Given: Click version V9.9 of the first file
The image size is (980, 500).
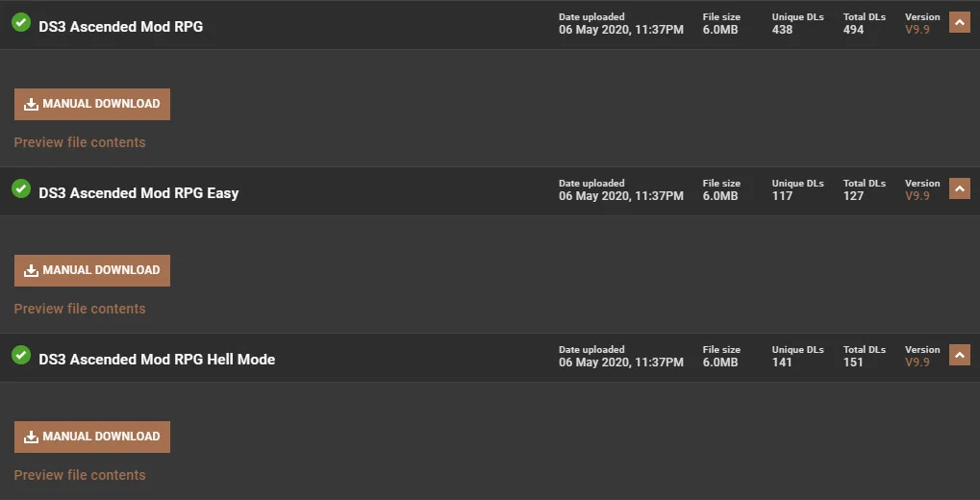Looking at the screenshot, I should [917, 30].
